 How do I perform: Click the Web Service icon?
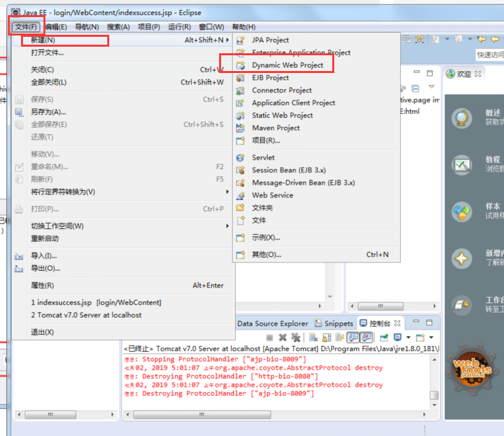(x=240, y=195)
